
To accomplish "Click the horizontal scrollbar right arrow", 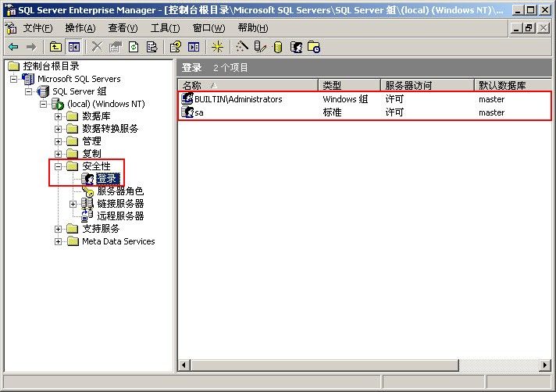I will (544, 365).
